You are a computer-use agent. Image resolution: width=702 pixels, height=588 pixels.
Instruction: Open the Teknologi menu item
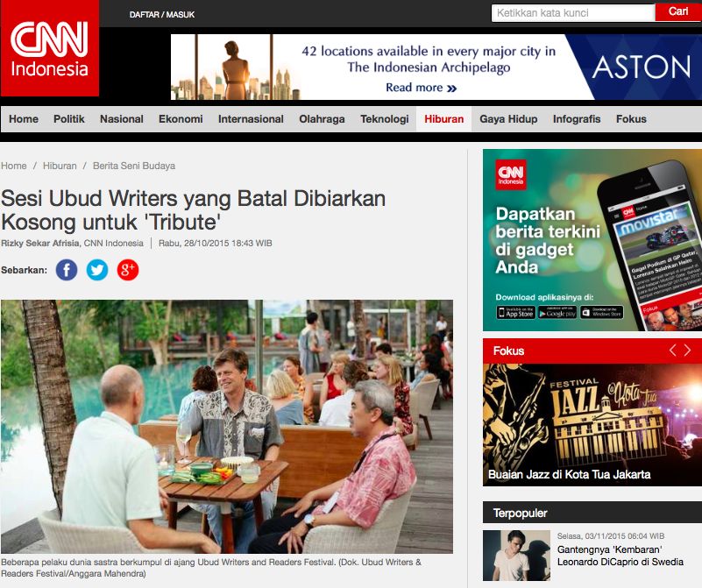[385, 119]
